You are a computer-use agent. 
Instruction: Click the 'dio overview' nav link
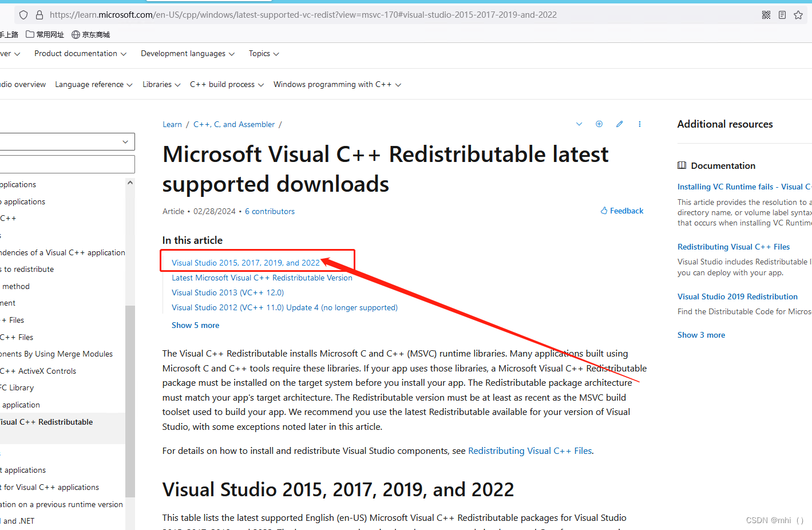click(23, 84)
